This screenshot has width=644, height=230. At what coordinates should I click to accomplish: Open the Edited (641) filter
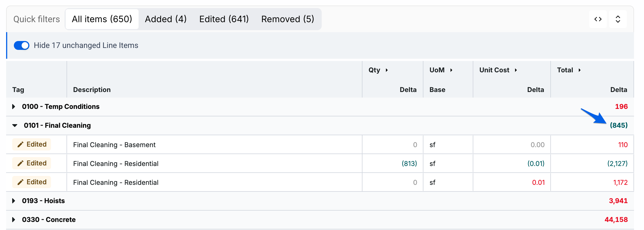pos(224,19)
